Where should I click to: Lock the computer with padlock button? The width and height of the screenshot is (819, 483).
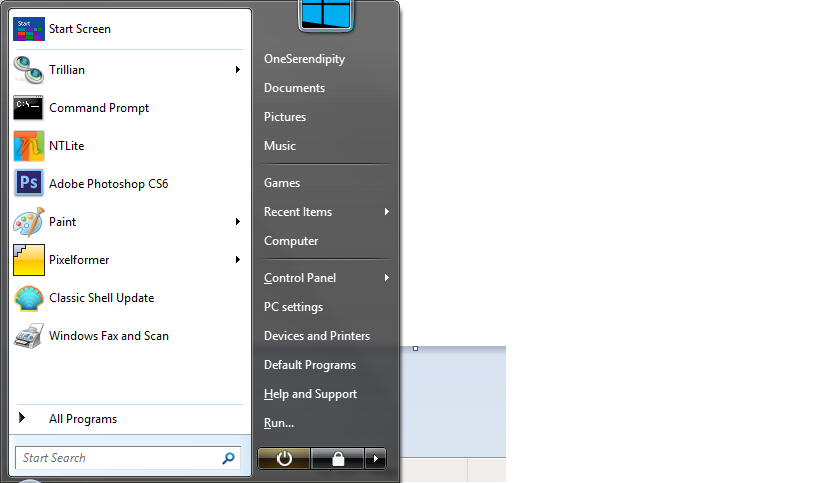tap(338, 459)
